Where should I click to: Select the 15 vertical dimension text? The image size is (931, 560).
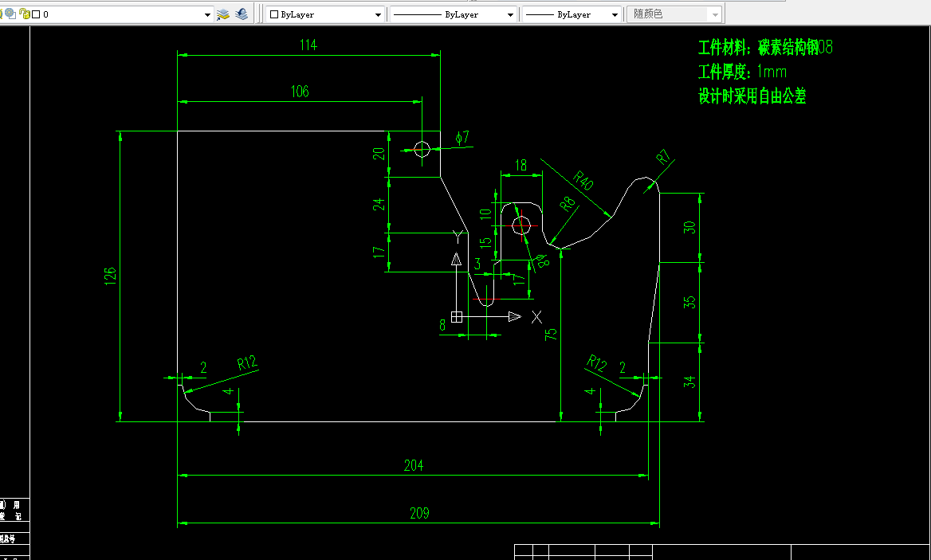tap(485, 242)
